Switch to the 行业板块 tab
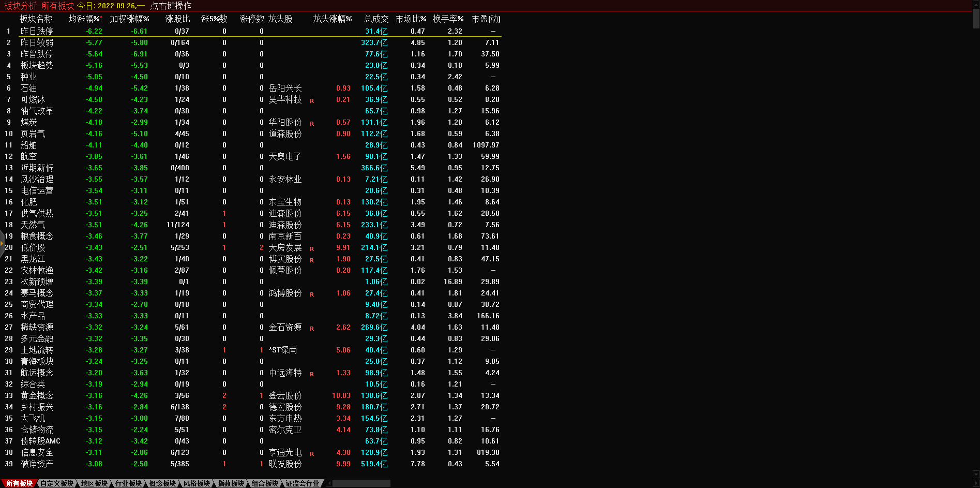 (128, 483)
